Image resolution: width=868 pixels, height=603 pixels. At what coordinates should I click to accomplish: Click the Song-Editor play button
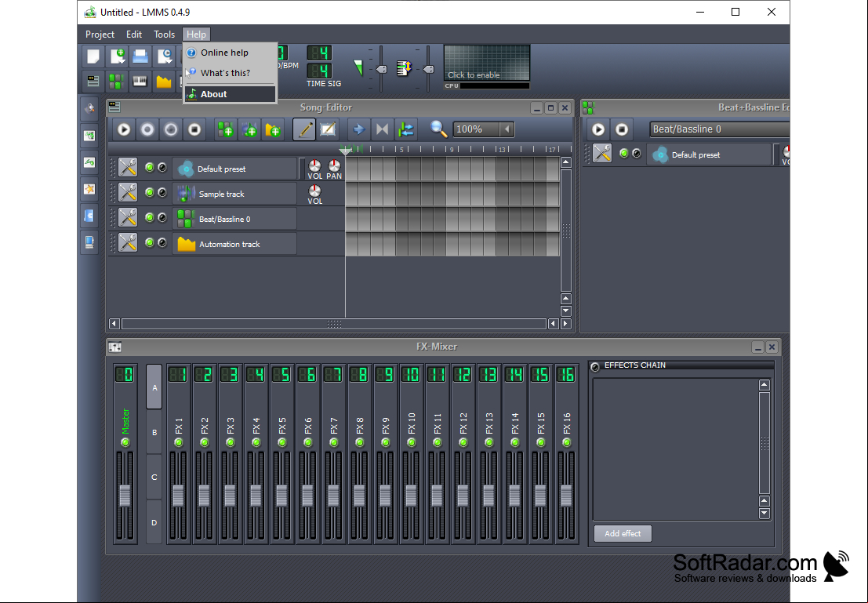click(x=124, y=129)
